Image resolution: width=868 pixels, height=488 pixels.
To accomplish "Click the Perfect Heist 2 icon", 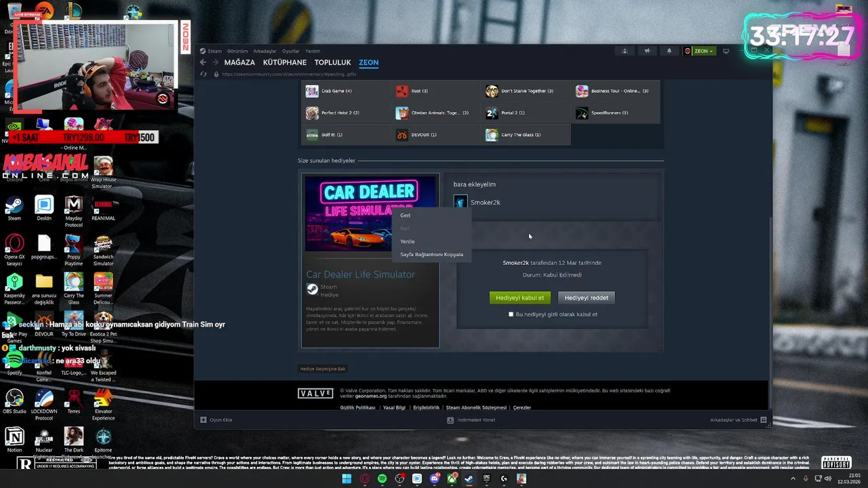I will (312, 113).
